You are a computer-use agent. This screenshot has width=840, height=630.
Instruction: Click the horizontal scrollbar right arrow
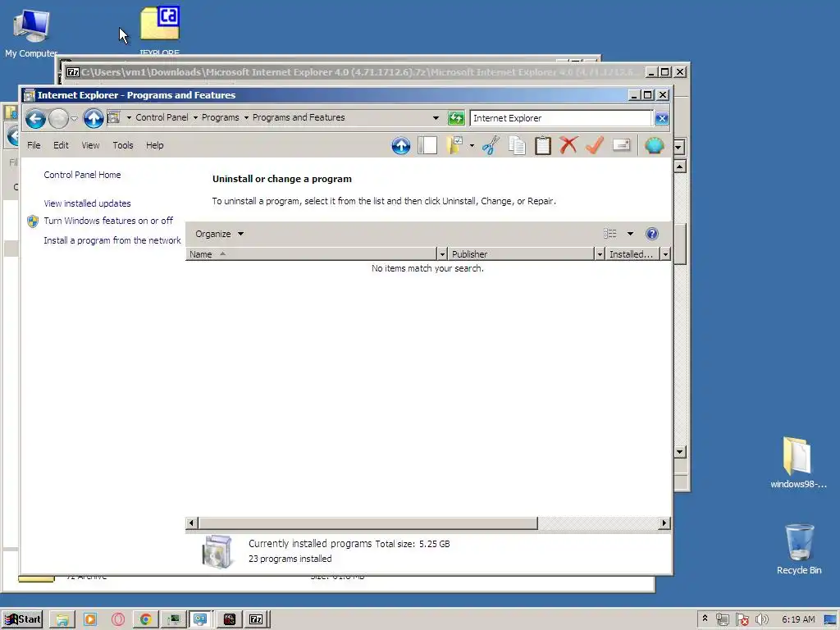pos(664,523)
